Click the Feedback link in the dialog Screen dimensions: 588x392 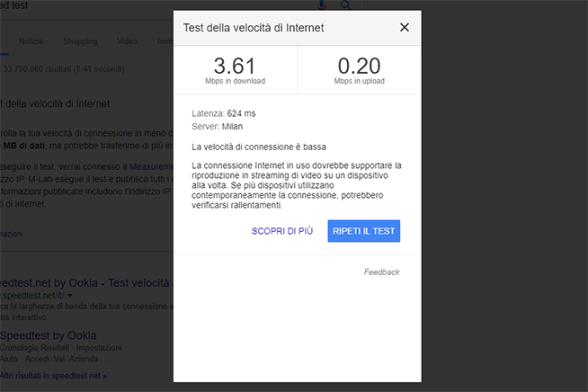click(381, 272)
